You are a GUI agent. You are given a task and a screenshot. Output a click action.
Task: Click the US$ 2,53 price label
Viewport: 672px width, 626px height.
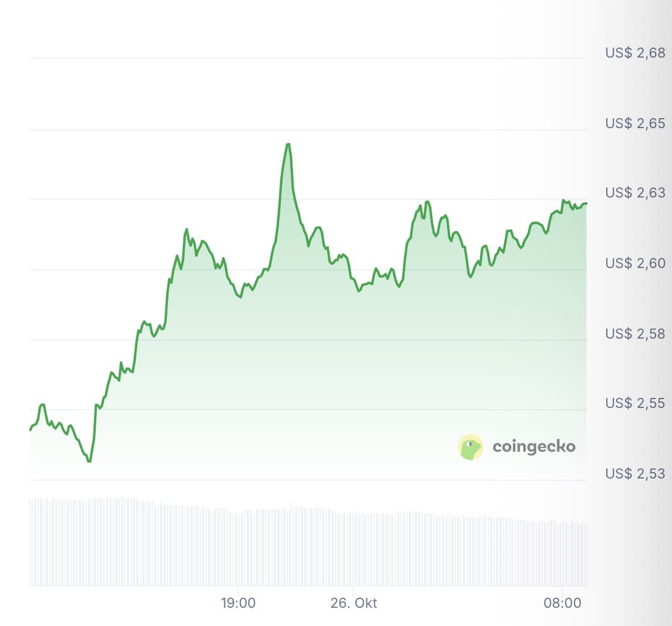(x=636, y=473)
